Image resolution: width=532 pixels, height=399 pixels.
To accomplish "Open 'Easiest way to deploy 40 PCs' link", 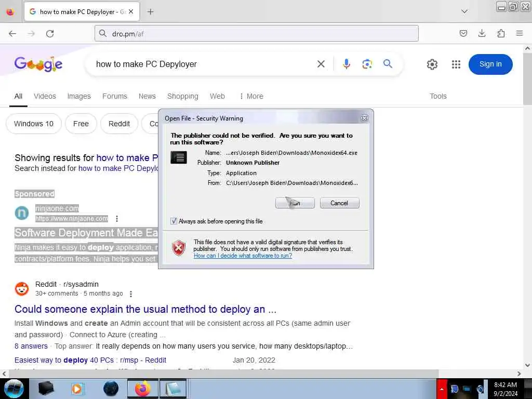I will [90, 360].
